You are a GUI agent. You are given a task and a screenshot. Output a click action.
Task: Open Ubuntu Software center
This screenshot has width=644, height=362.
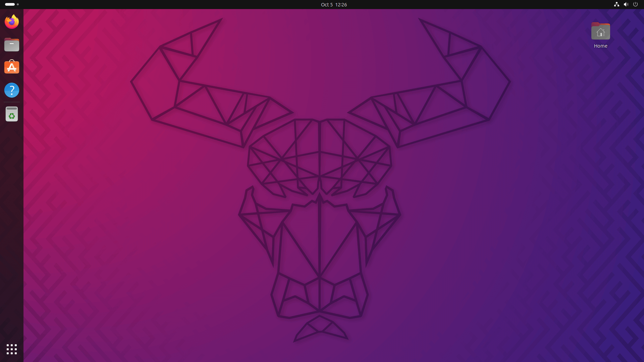pyautogui.click(x=12, y=67)
